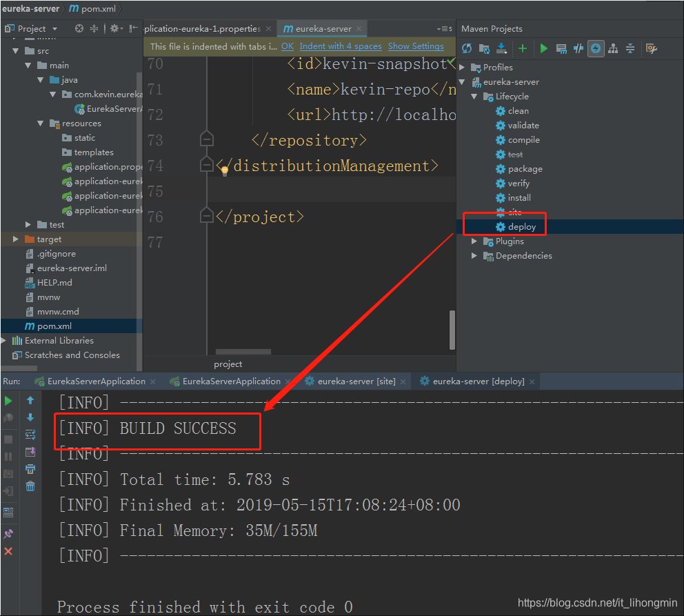Viewport: 684px width, 616px height.
Task: Add Maven project with green plus
Action: coord(522,48)
